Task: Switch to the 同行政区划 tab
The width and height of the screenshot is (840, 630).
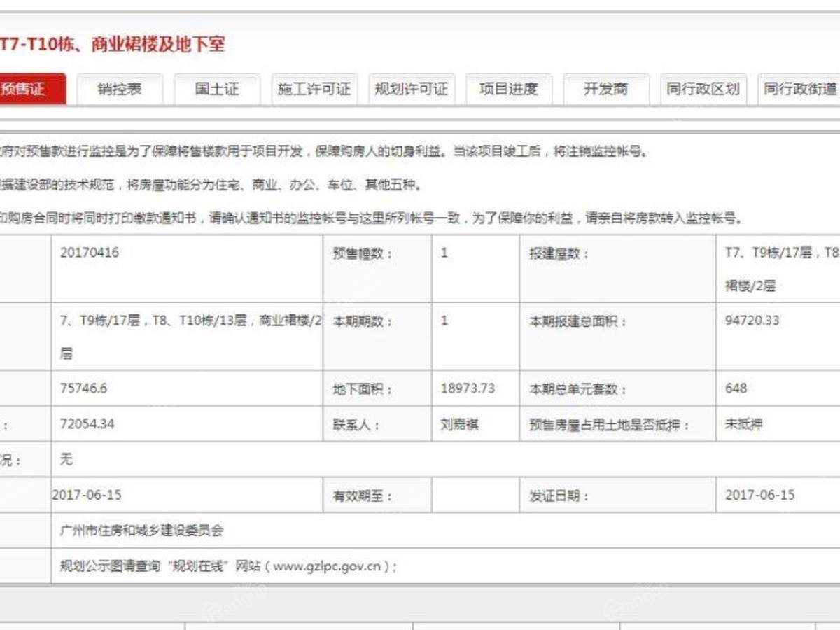Action: (703, 89)
